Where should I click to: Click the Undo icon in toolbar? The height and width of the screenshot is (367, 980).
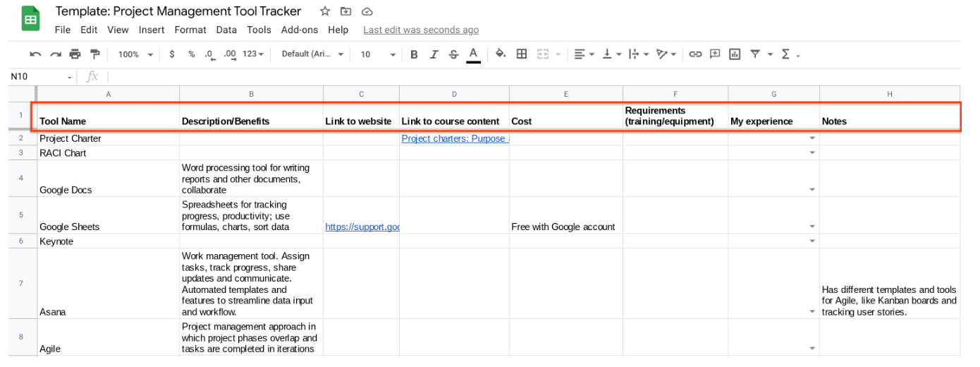pos(35,54)
